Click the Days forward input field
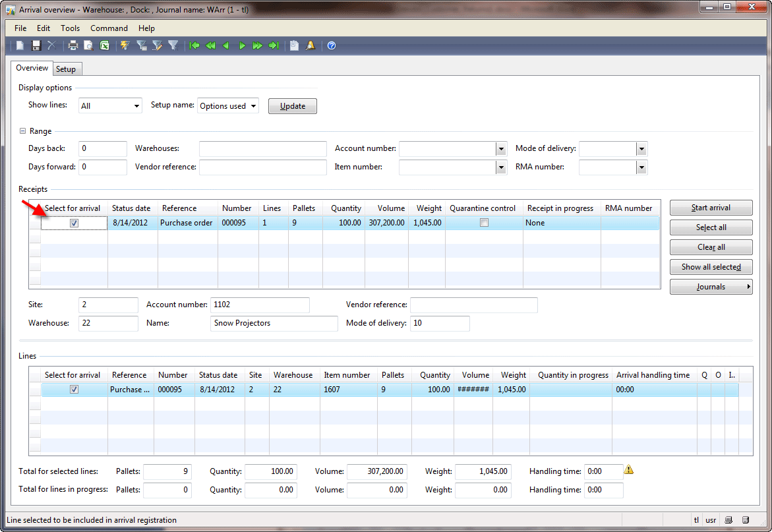772x532 pixels. (x=102, y=167)
